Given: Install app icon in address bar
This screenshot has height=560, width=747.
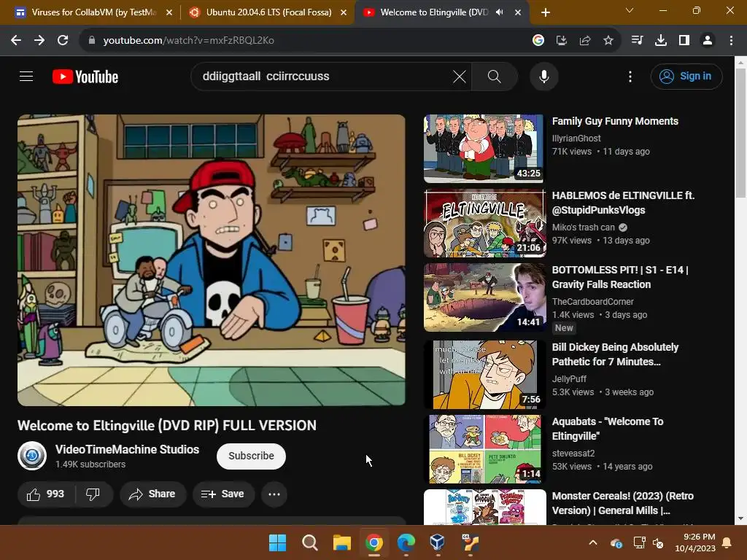Looking at the screenshot, I should click(x=562, y=41).
